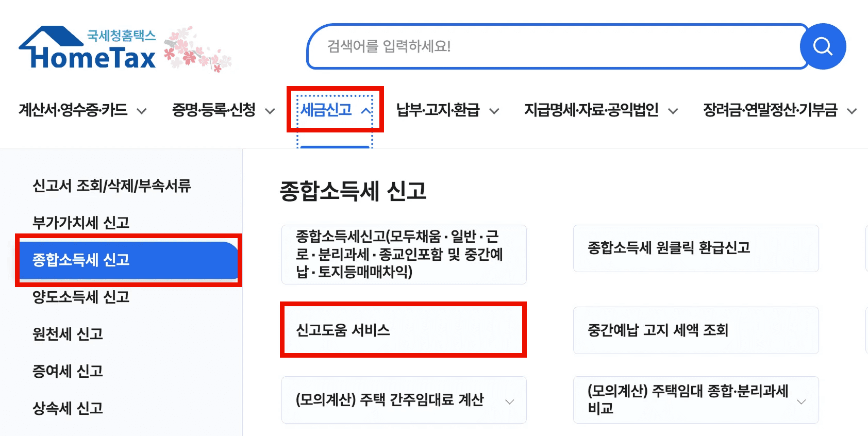Expand the 장려금·연말정산·기부금 chevron

(852, 111)
